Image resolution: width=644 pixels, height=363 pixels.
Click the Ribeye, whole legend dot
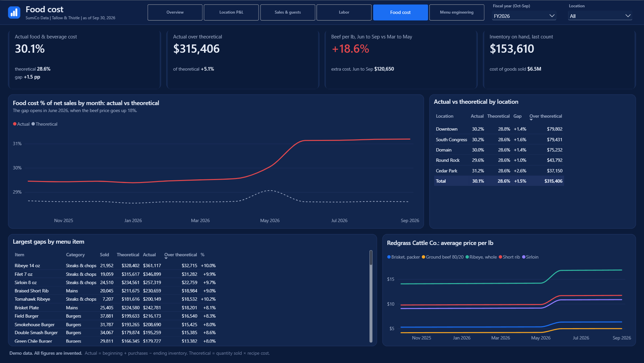point(467,257)
